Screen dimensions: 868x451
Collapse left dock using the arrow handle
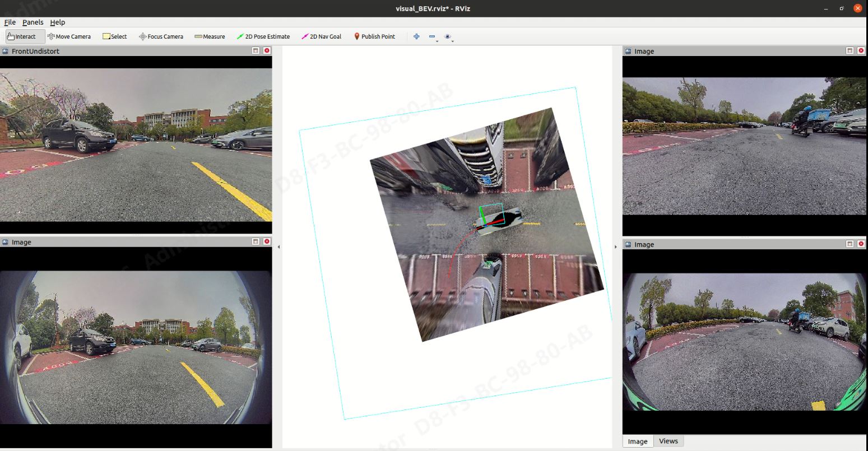pyautogui.click(x=278, y=247)
